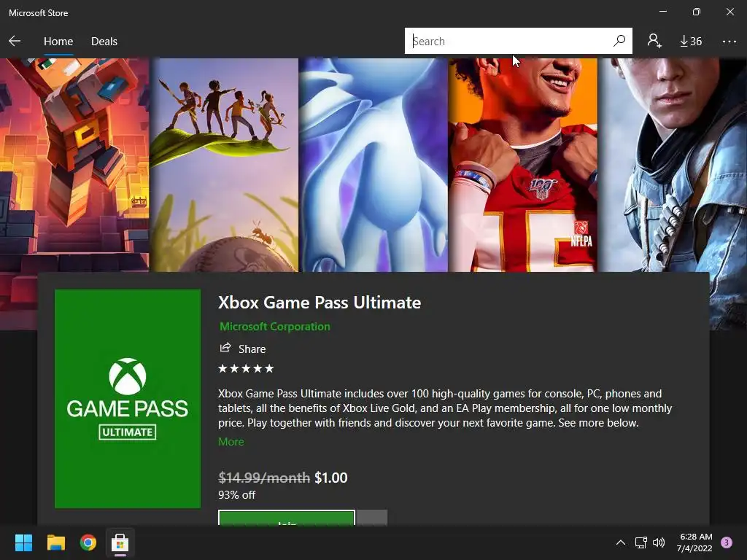Click the Game Pass Ultimate logo tile
Image resolution: width=747 pixels, height=560 pixels.
tap(128, 399)
